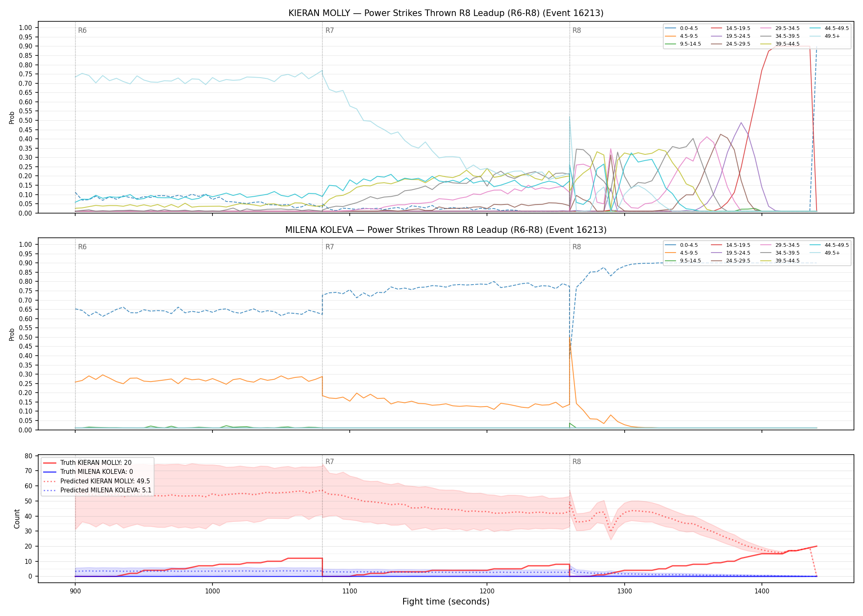This screenshot has height=616, width=863.
Task: Click the 'Fight time (seconds)' axis label
Action: click(446, 602)
